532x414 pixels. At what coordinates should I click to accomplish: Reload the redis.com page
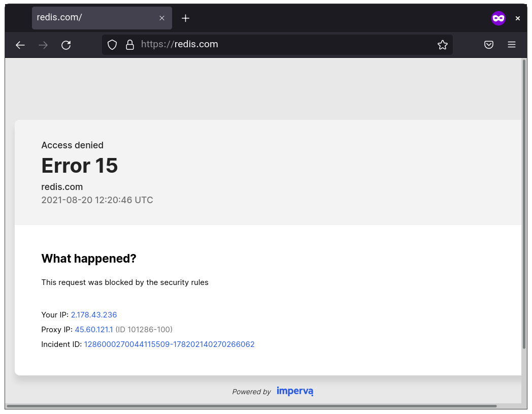[x=66, y=45]
